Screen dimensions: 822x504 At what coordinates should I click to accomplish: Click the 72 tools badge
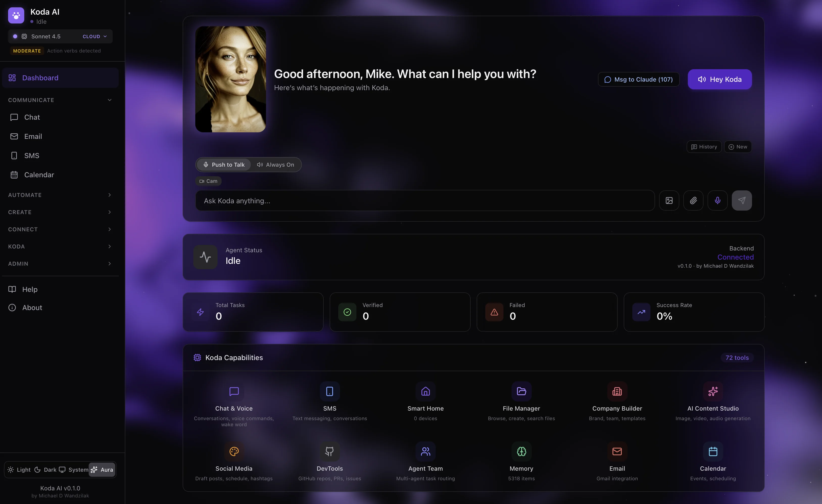737,358
